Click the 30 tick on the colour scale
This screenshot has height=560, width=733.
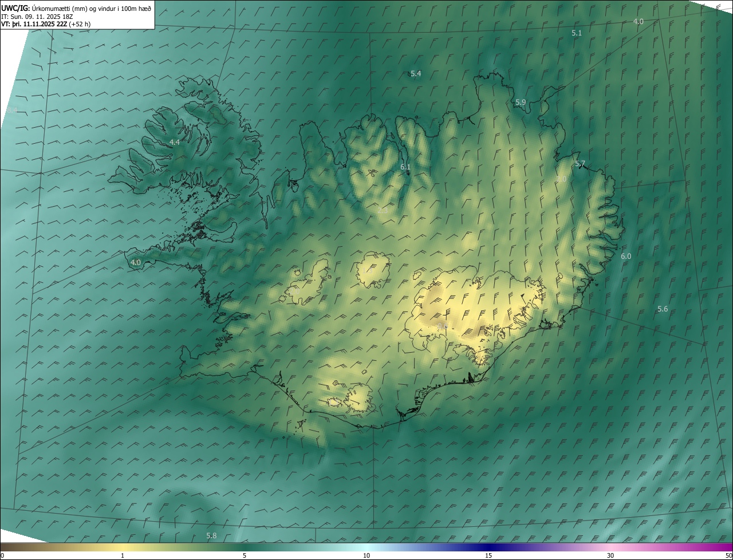[610, 555]
